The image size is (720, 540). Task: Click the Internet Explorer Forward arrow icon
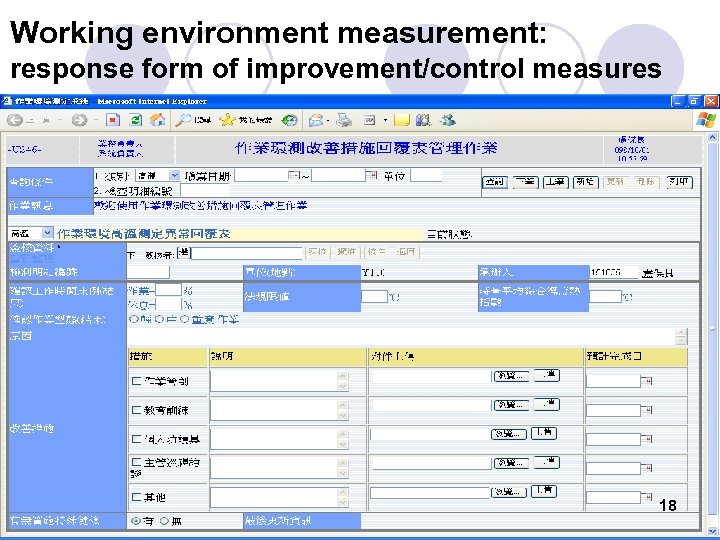[79, 121]
